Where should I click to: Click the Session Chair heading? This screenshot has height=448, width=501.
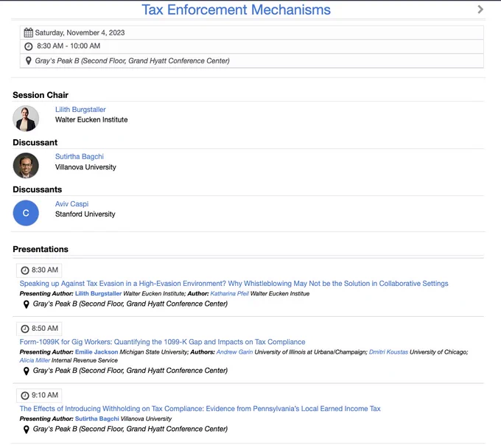point(41,95)
